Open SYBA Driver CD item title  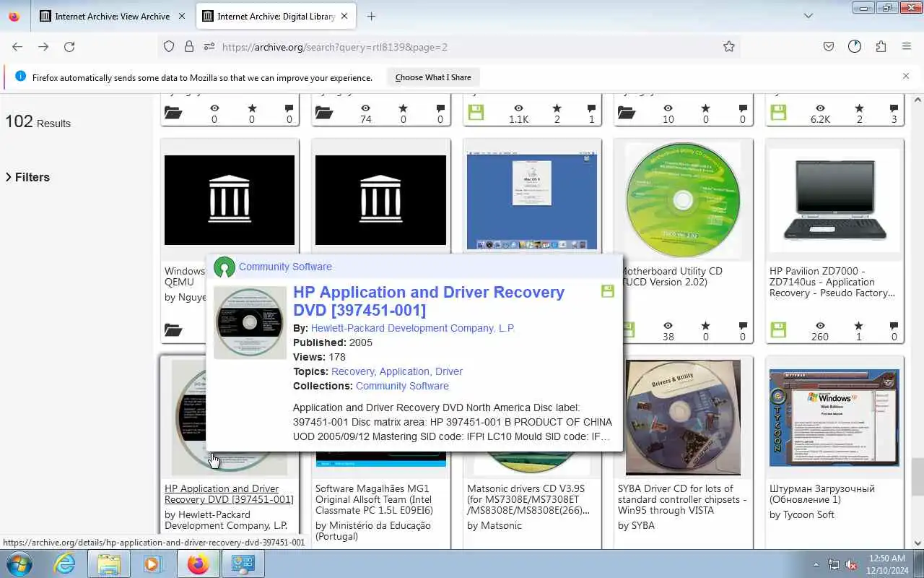click(x=682, y=499)
